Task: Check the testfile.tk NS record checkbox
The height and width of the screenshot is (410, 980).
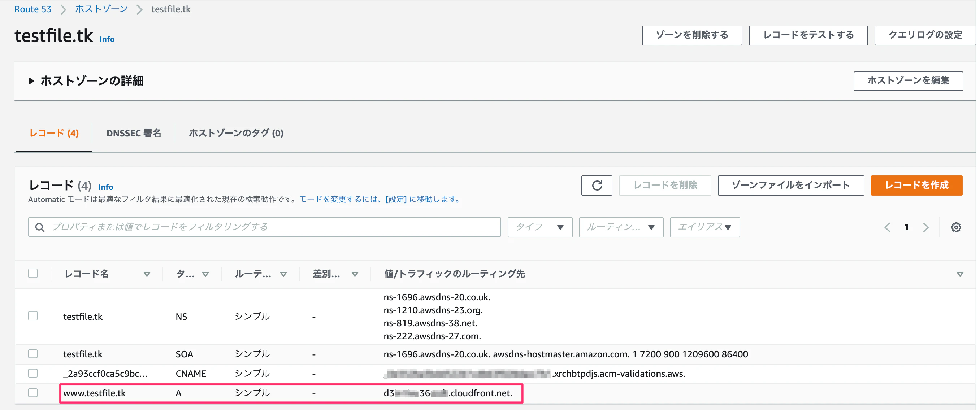Action: click(x=33, y=316)
